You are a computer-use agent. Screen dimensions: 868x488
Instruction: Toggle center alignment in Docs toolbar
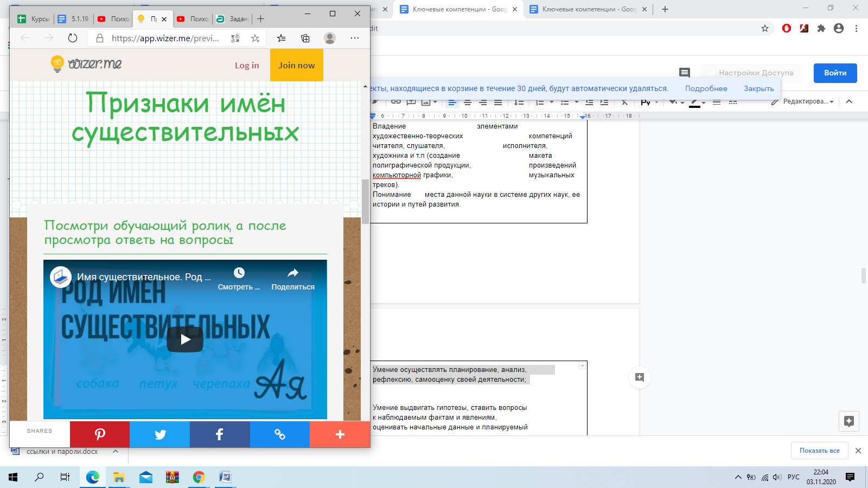[x=467, y=102]
